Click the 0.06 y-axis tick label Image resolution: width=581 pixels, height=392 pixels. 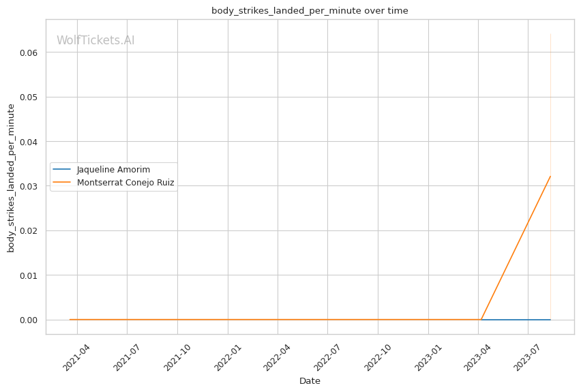click(x=29, y=52)
